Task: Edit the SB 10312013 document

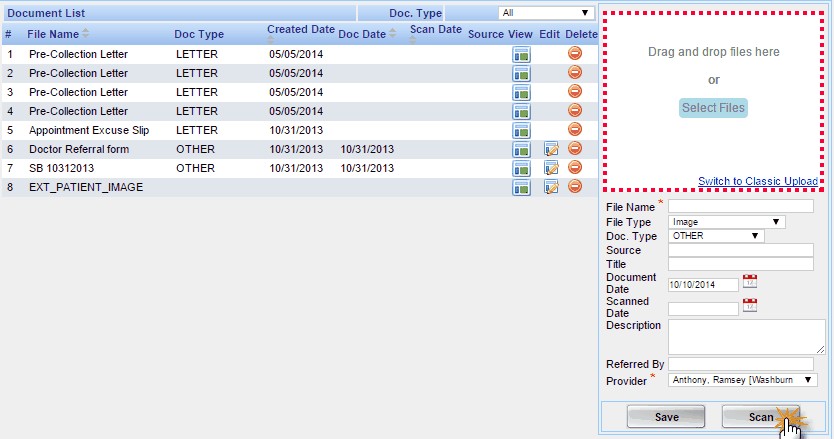Action: pyautogui.click(x=550, y=168)
